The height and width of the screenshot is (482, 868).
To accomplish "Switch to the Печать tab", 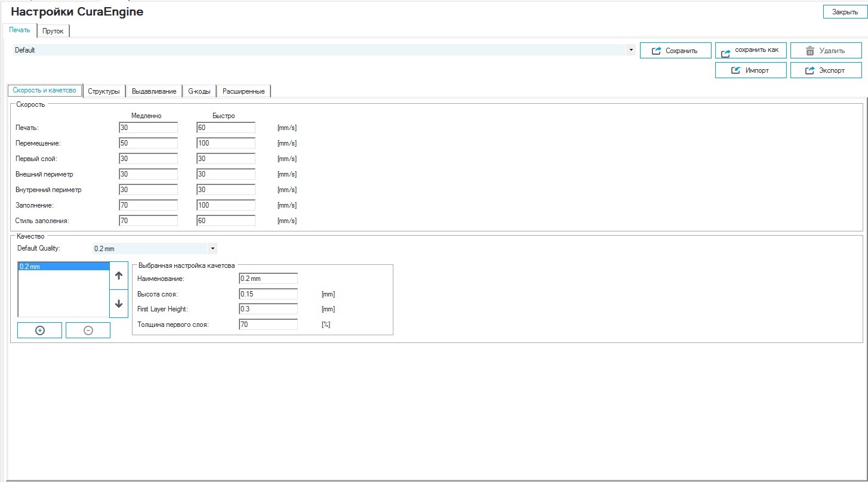I will (20, 30).
